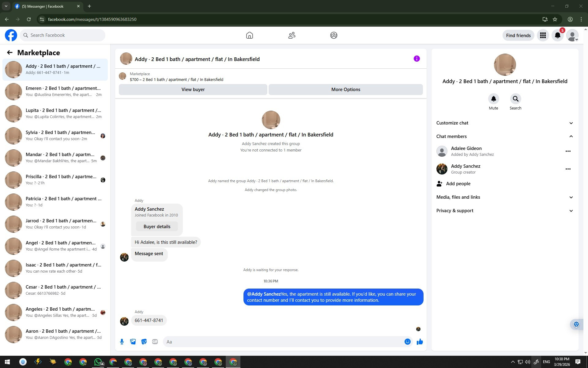Open the emoji picker smiley icon
Image resolution: width=588 pixels, height=368 pixels.
(408, 342)
